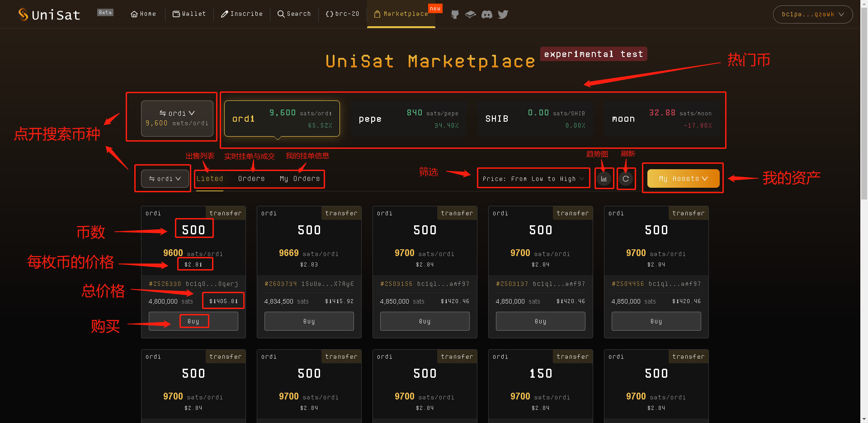The image size is (868, 423).
Task: Select the pepe coin price indicator card
Action: 408,119
